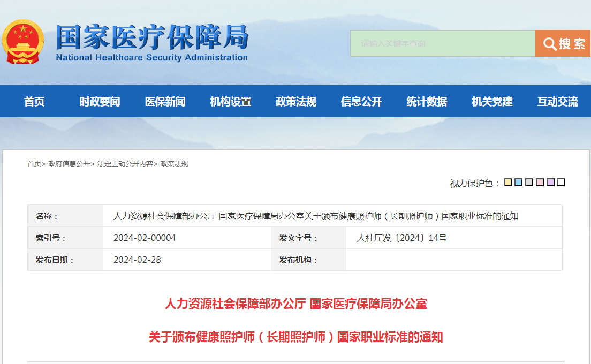Open the 信息公开 navigation item
The image size is (591, 364).
(x=361, y=101)
